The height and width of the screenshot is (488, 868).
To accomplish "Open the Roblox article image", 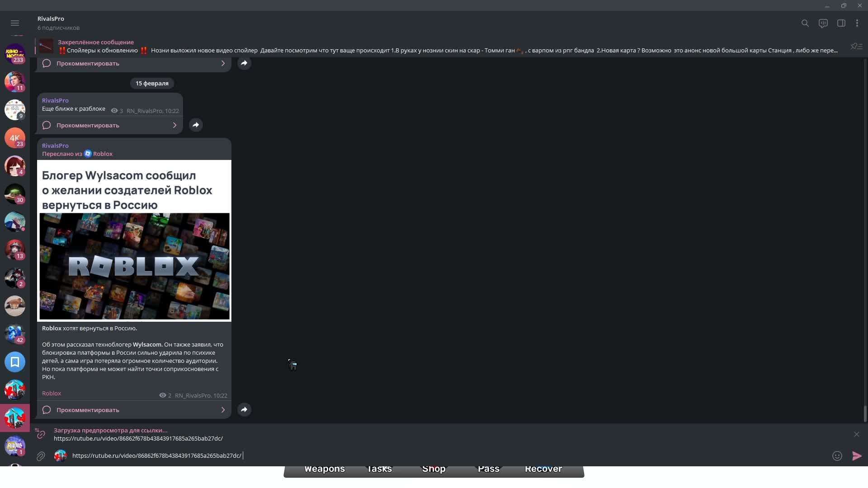I will click(134, 266).
